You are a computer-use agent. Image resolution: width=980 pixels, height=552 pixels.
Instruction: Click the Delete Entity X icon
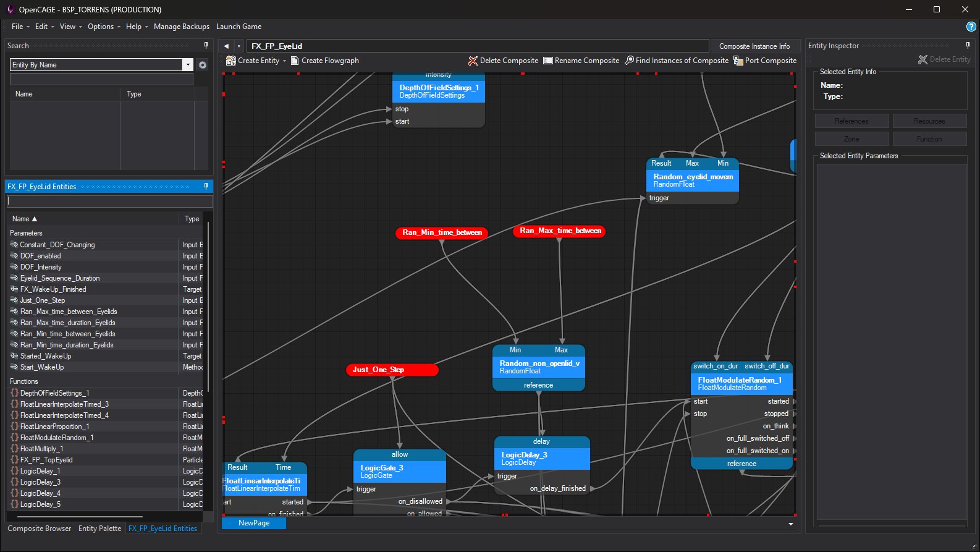[923, 59]
